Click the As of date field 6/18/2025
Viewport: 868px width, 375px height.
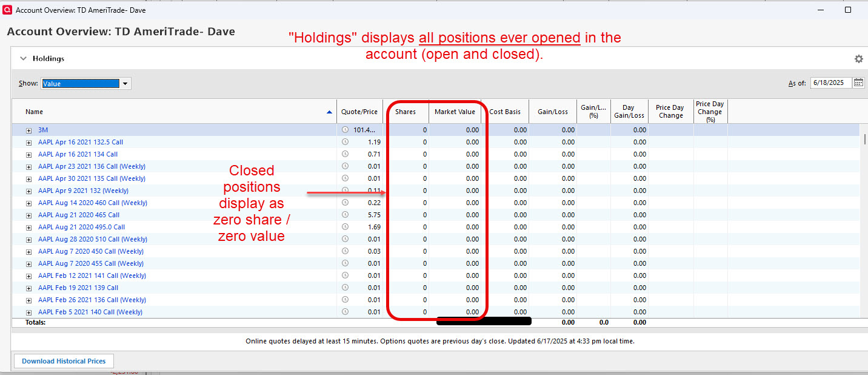coord(831,83)
